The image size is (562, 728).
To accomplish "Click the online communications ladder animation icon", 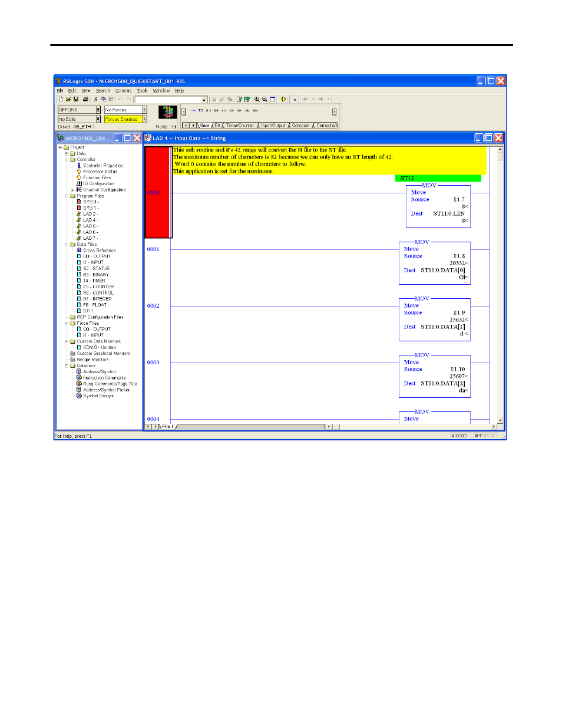I will pos(168,112).
